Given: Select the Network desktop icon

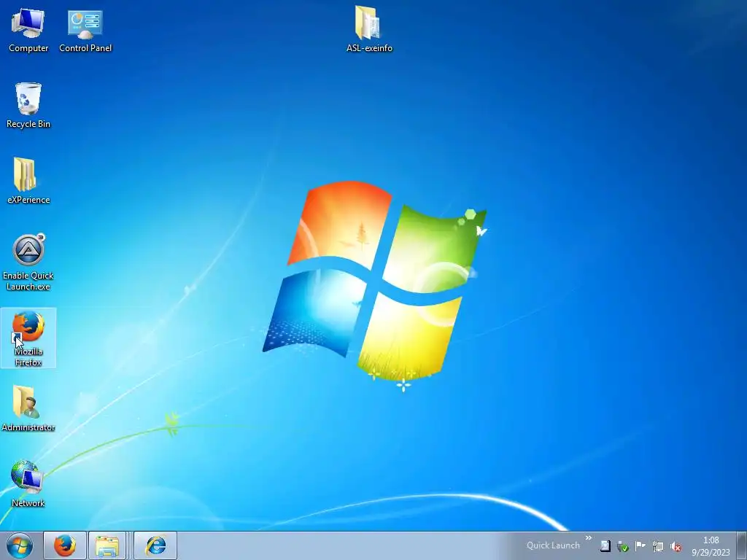Looking at the screenshot, I should pyautogui.click(x=28, y=484).
